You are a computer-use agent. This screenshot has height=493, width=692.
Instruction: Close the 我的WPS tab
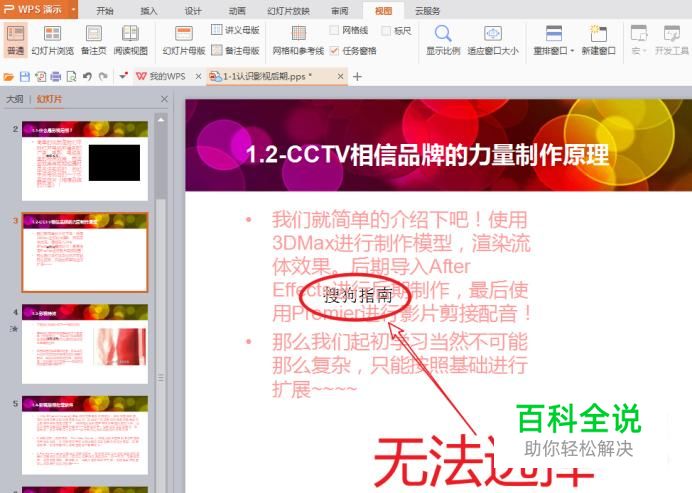point(199,76)
